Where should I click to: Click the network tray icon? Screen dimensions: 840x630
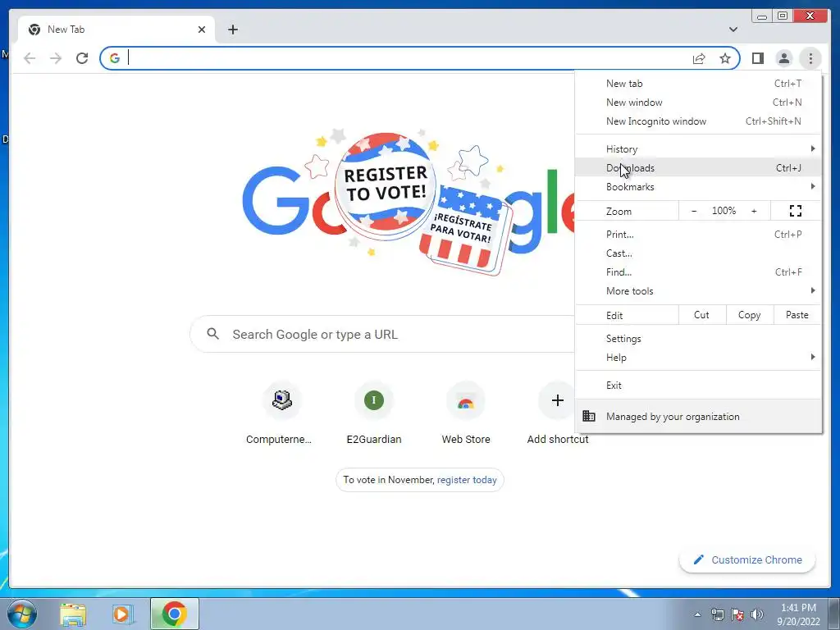(x=717, y=614)
